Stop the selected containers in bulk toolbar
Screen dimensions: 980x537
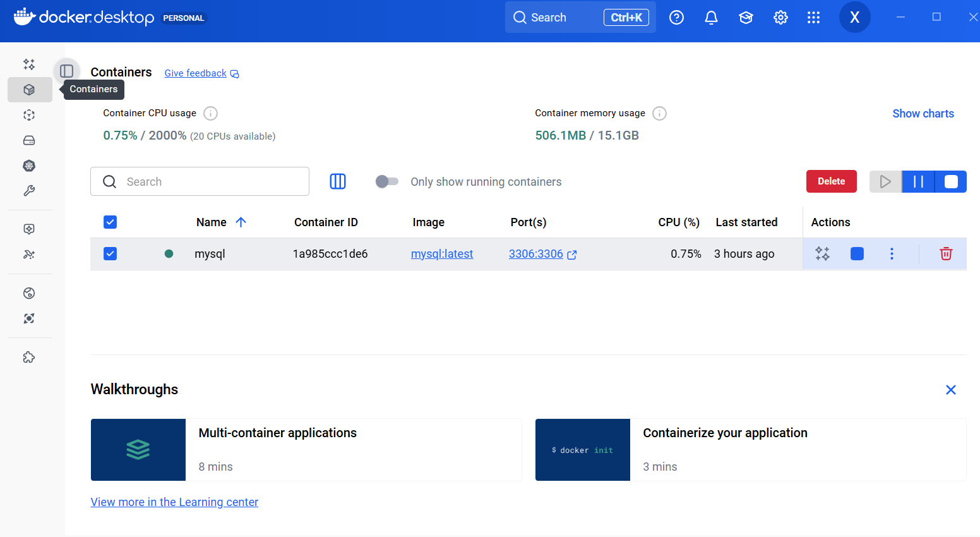coord(951,181)
